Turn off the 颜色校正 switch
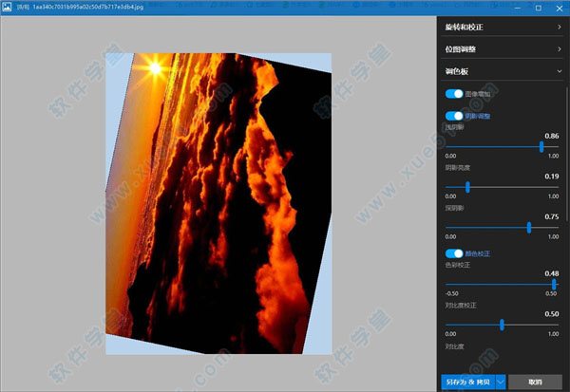570x392 pixels. click(x=454, y=253)
